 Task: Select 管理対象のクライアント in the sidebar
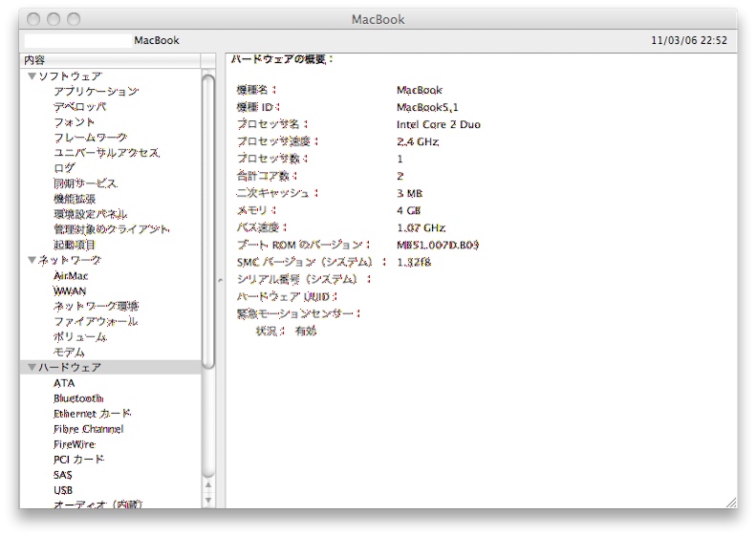pos(112,229)
